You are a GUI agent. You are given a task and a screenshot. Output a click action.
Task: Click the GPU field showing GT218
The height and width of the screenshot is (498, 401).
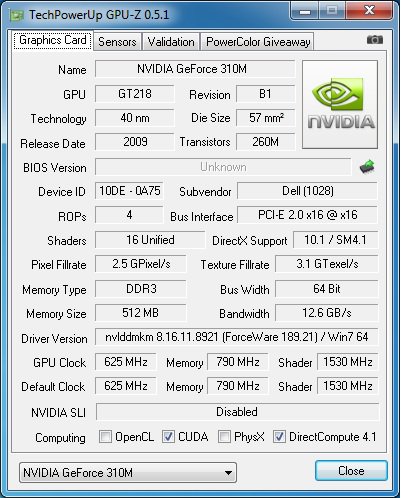(x=135, y=94)
